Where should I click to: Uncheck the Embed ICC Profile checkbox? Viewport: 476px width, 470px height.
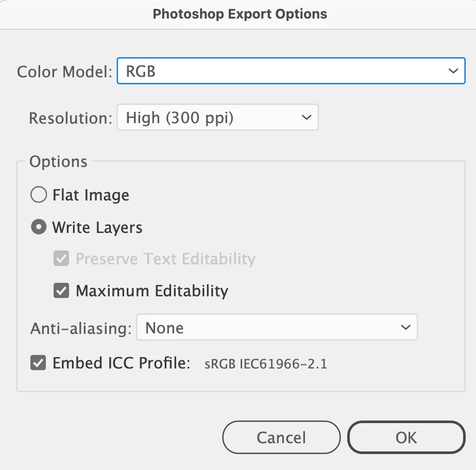[x=38, y=363]
